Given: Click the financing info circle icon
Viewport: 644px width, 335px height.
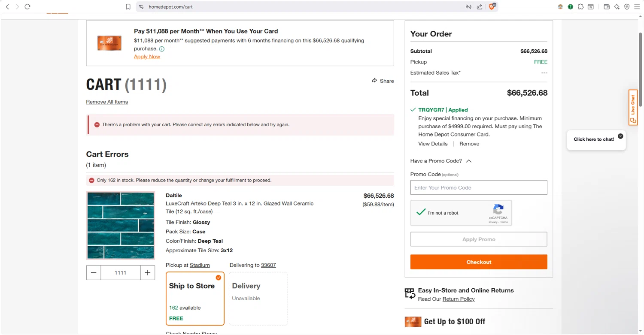Looking at the screenshot, I should pyautogui.click(x=162, y=49).
